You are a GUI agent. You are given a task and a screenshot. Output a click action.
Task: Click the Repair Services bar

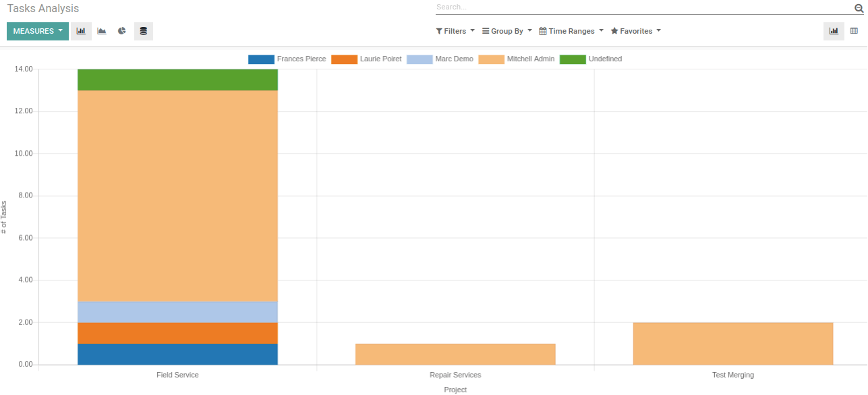tap(455, 355)
